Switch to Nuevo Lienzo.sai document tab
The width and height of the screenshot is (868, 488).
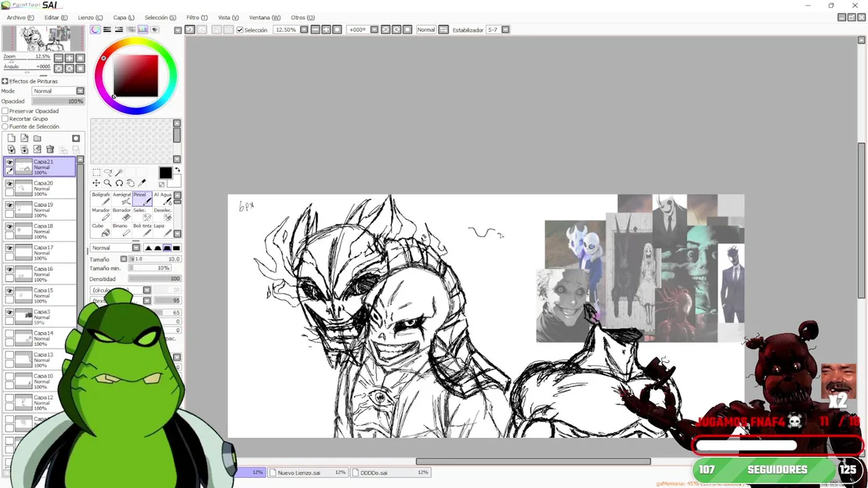308,472
